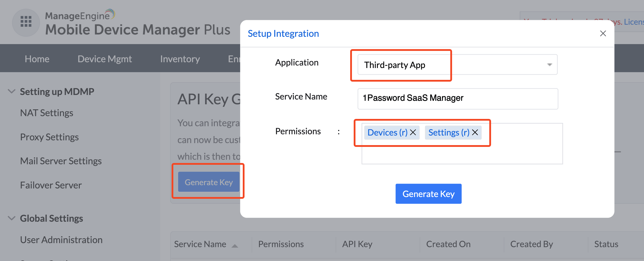Collapse the Setting up MDMP section
Screen dimensions: 644x261
pyautogui.click(x=12, y=91)
